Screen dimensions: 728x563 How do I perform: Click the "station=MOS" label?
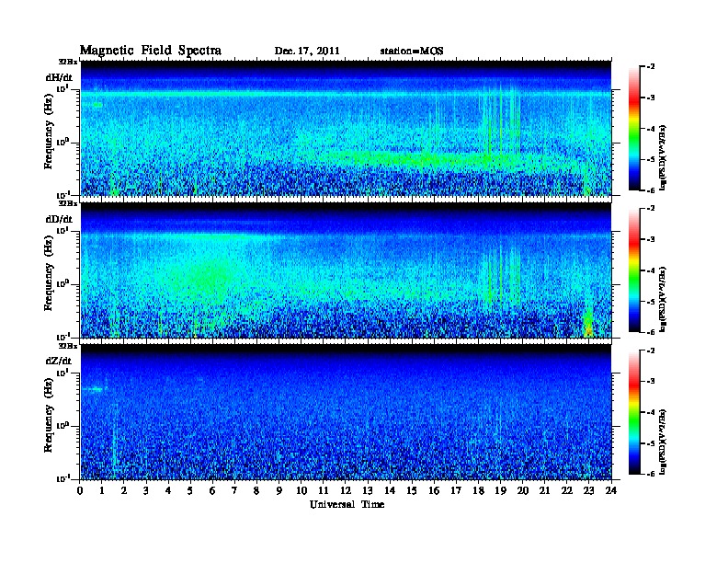point(412,52)
